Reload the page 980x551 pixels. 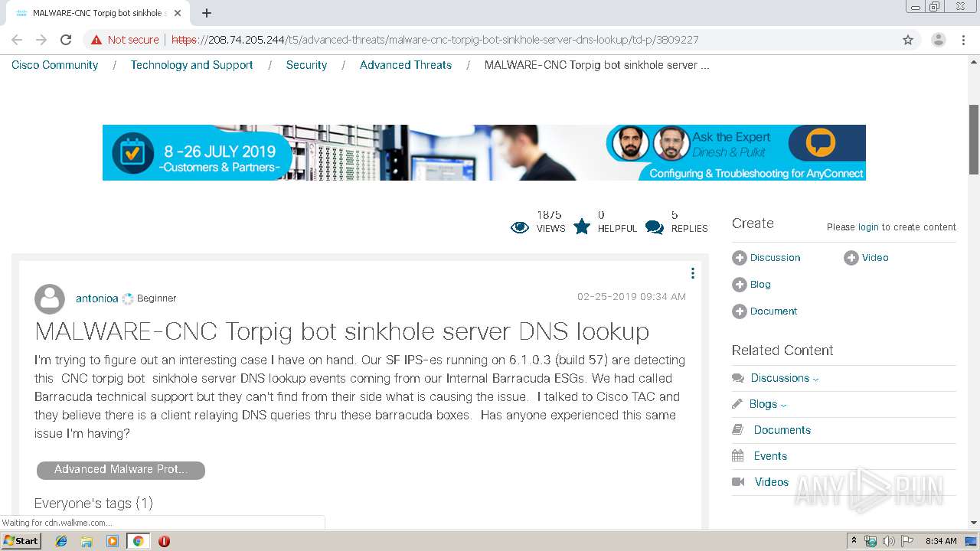click(66, 40)
